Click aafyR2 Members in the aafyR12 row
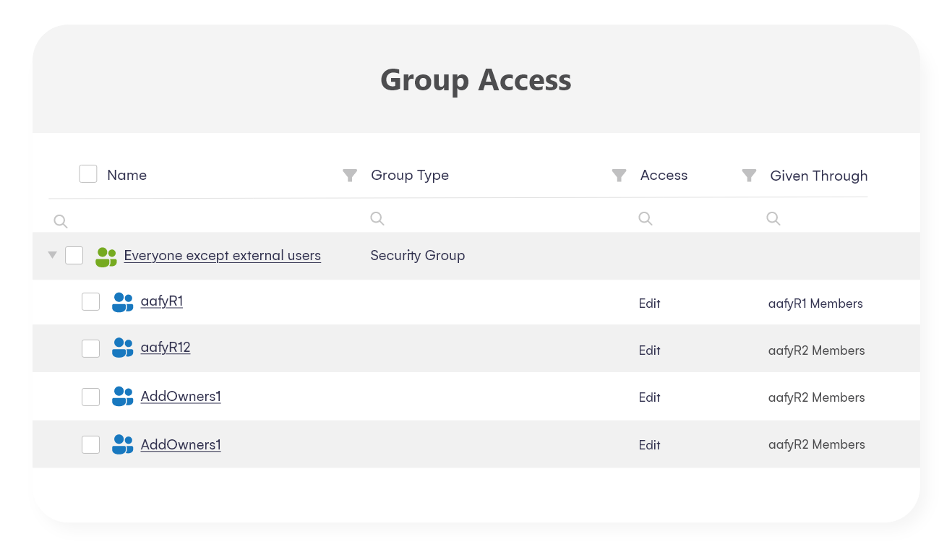 tap(817, 350)
